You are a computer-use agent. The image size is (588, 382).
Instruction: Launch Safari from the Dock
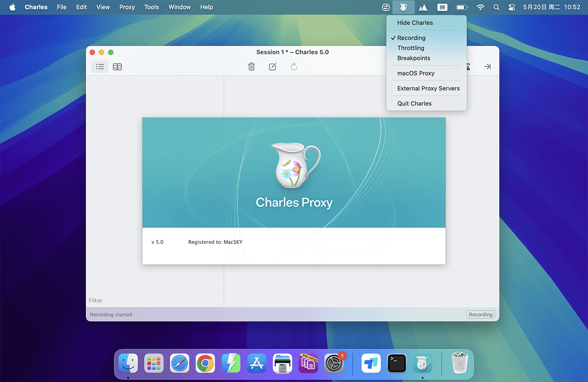pyautogui.click(x=179, y=363)
